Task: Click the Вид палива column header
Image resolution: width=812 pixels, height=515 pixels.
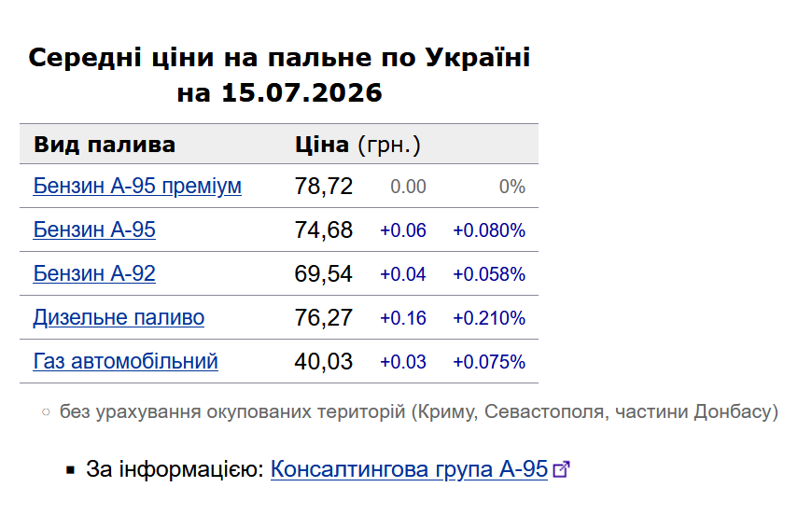Action: coord(105,145)
